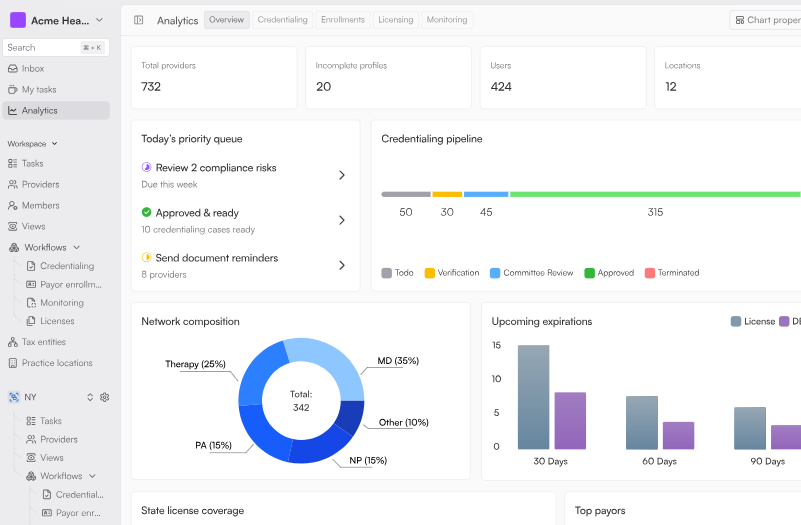
Task: Click the State license coverage heading
Action: pos(193,511)
